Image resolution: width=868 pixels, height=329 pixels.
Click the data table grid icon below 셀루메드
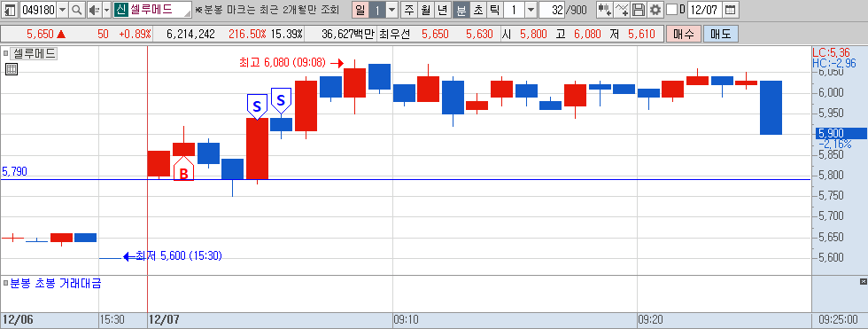pos(11,69)
